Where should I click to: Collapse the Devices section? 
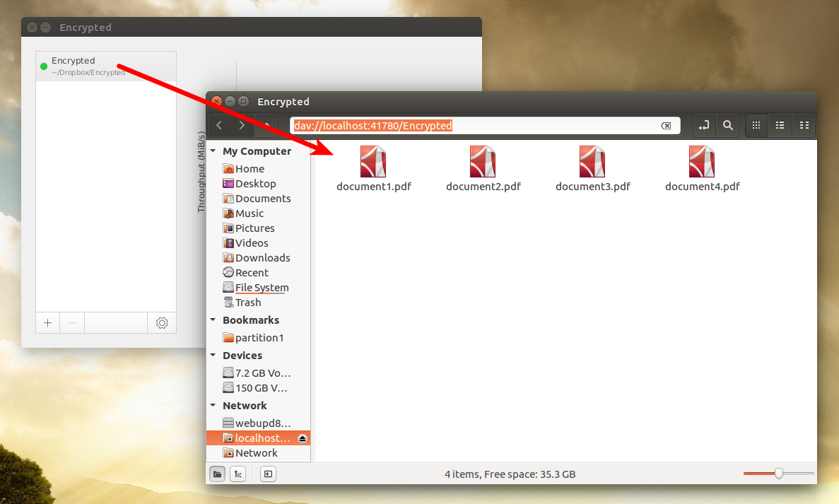click(x=213, y=355)
